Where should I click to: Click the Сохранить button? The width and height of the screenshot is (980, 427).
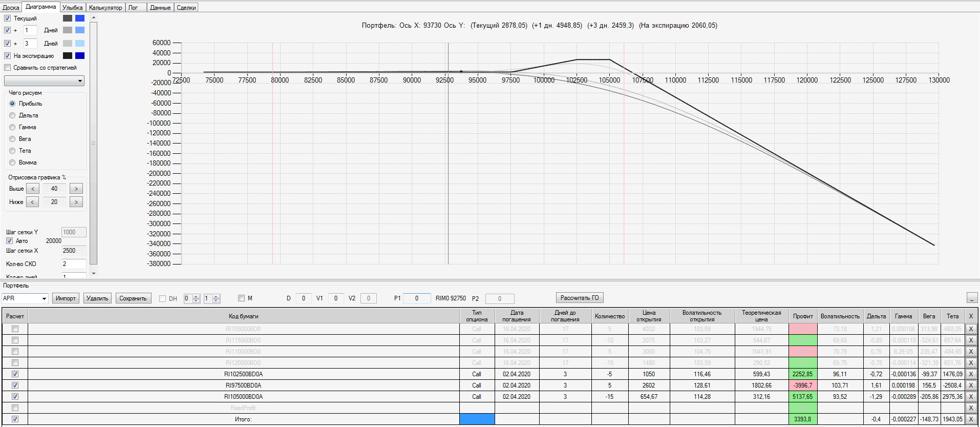coord(133,298)
